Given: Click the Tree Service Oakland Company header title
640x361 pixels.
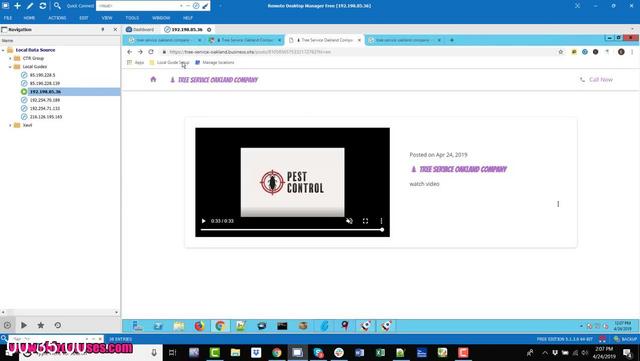Looking at the screenshot, I should point(214,80).
